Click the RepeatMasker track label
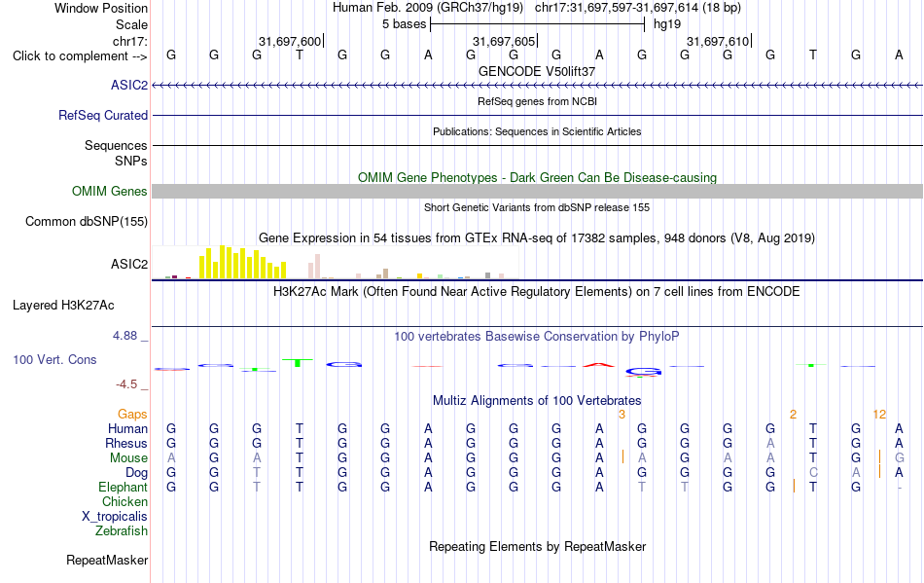The height and width of the screenshot is (583, 924). (107, 560)
